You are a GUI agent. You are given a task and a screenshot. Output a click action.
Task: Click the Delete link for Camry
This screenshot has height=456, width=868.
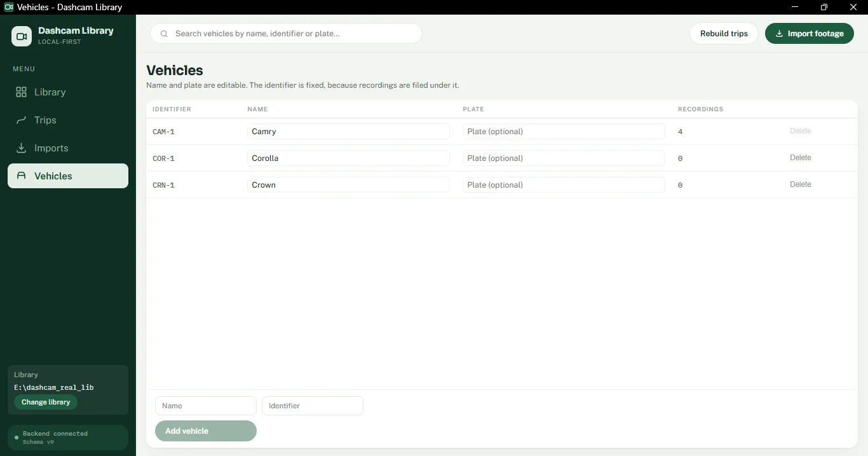click(x=801, y=131)
